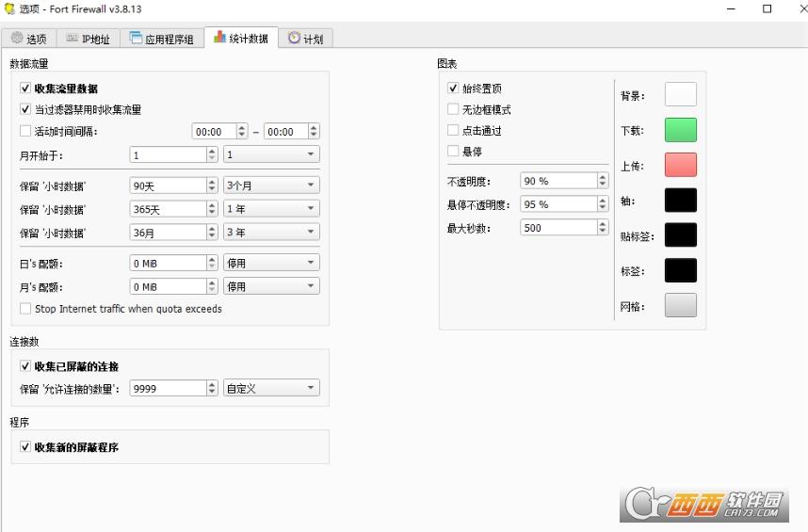Pick the 标签 color swatch
The width and height of the screenshot is (808, 532).
pyautogui.click(x=680, y=270)
